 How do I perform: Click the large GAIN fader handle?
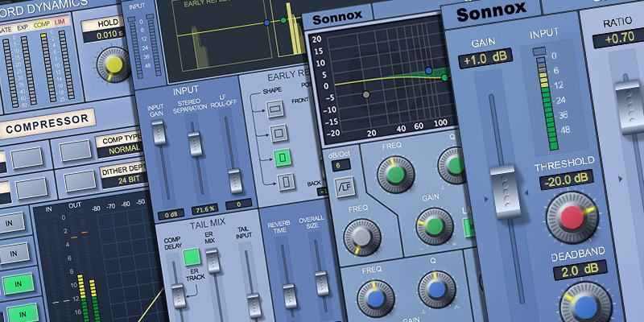[x=505, y=192]
